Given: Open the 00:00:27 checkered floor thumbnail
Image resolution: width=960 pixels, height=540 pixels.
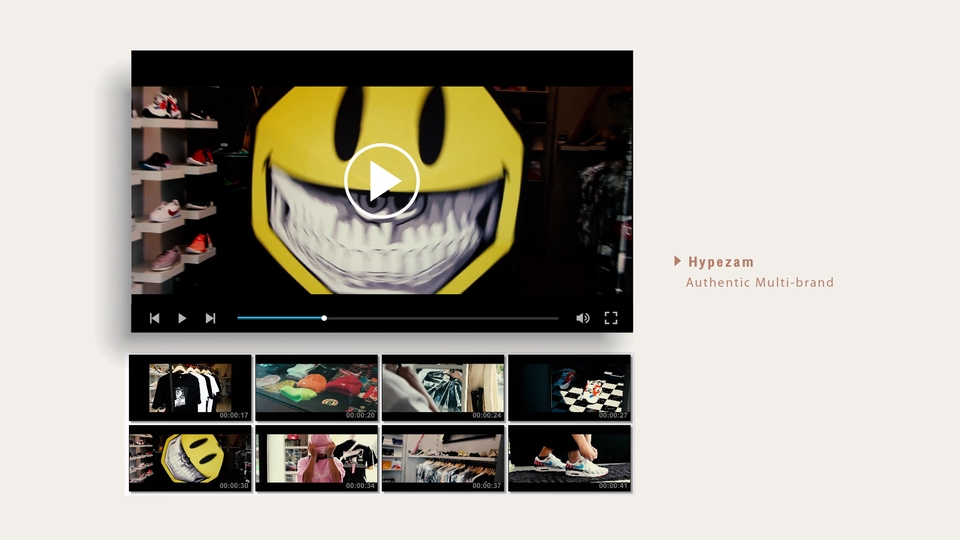Looking at the screenshot, I should pos(569,388).
